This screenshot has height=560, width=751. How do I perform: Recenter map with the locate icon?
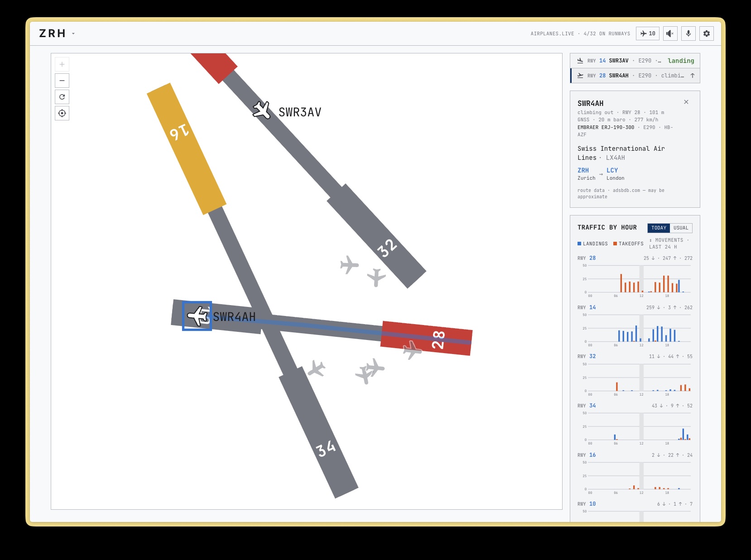[62, 113]
